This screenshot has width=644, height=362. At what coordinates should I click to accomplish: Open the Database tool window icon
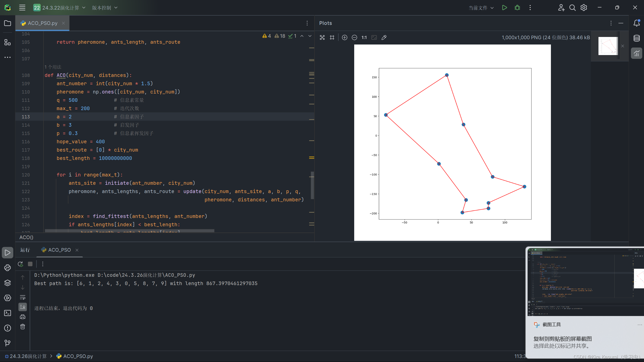636,38
